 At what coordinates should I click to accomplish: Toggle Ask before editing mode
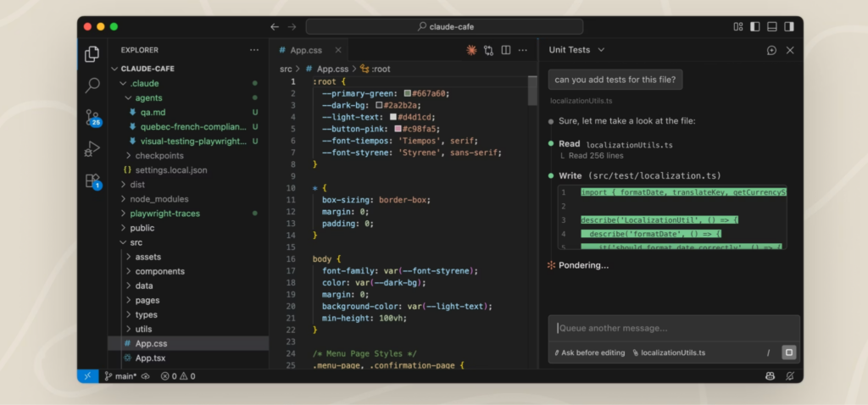[590, 352]
